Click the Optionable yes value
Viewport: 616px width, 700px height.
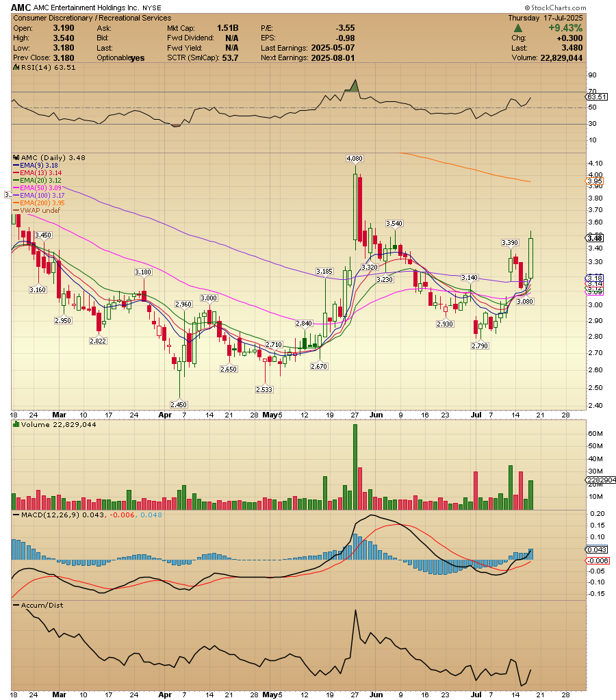(x=138, y=58)
